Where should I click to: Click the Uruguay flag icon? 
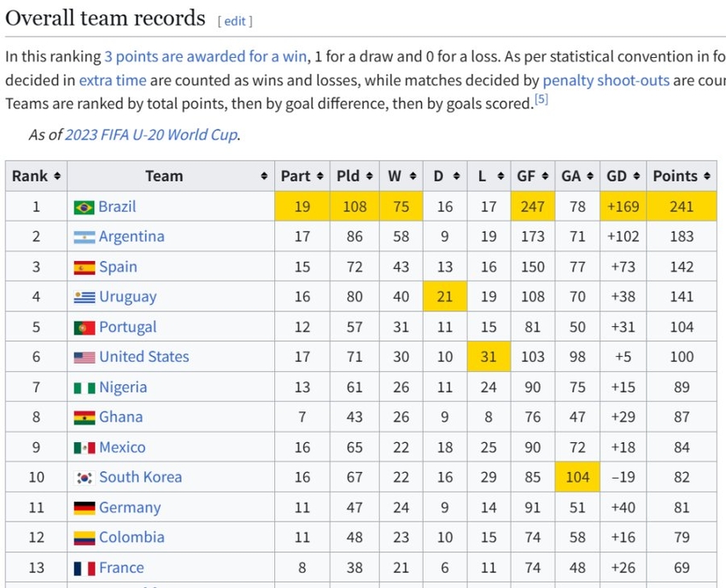[84, 297]
